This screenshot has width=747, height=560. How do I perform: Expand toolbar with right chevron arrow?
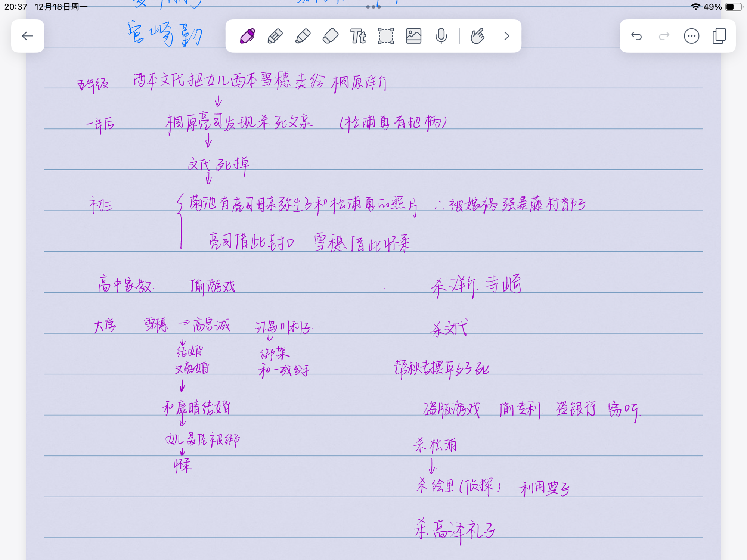[x=506, y=36]
